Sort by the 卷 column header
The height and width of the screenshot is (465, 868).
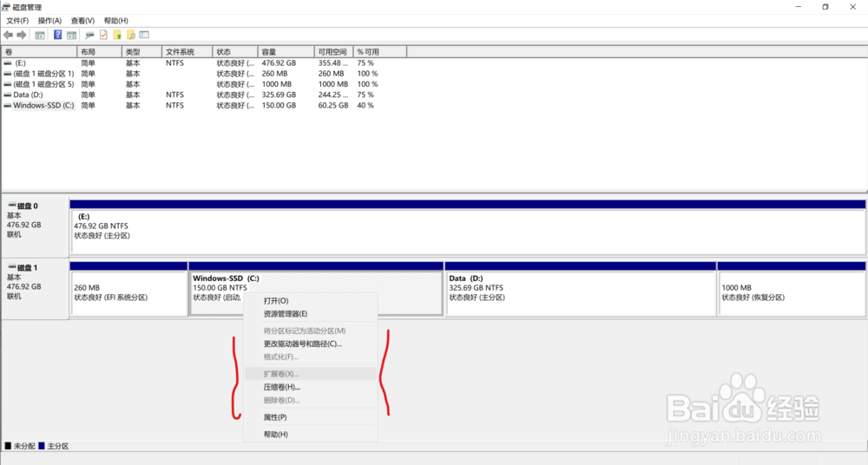[x=39, y=51]
